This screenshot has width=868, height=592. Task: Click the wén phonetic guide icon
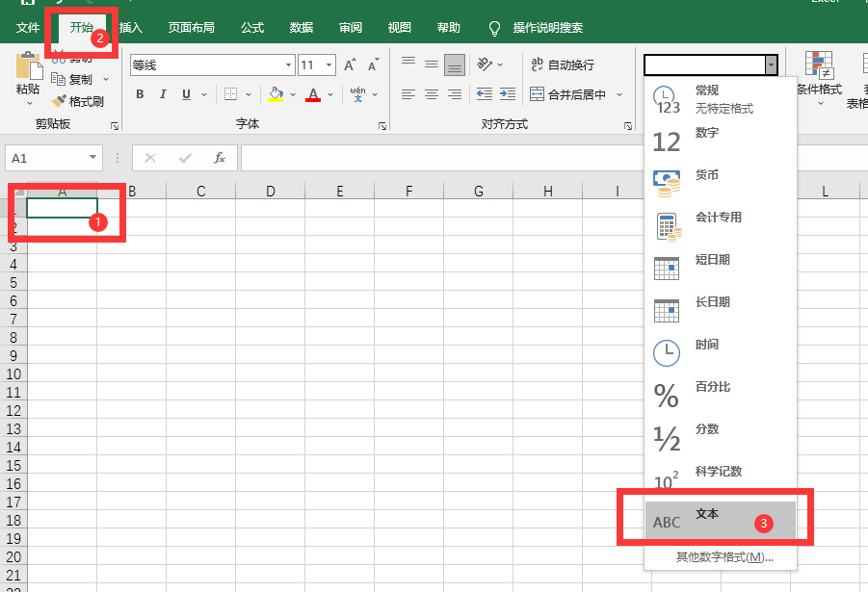358,94
